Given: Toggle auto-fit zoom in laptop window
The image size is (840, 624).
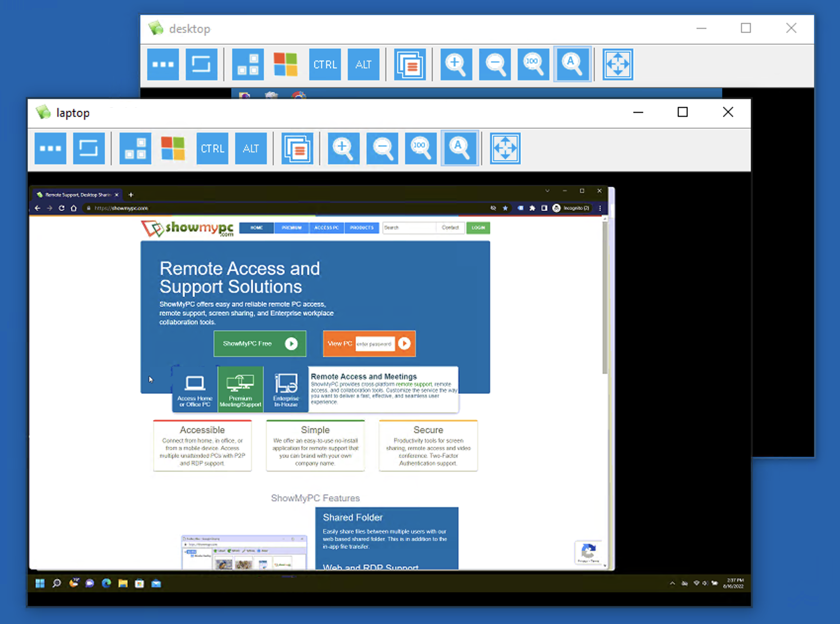Looking at the screenshot, I should 460,148.
